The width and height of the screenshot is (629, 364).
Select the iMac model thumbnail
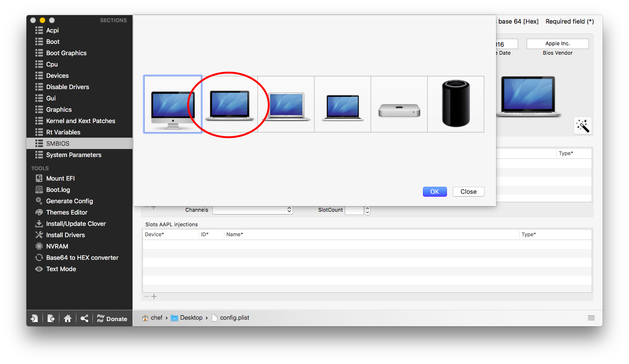[x=173, y=104]
